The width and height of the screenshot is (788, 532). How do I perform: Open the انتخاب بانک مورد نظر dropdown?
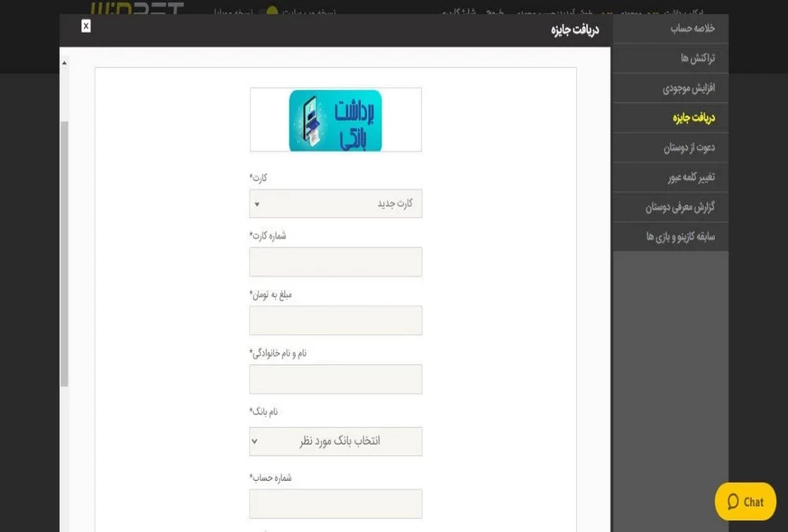(x=336, y=441)
